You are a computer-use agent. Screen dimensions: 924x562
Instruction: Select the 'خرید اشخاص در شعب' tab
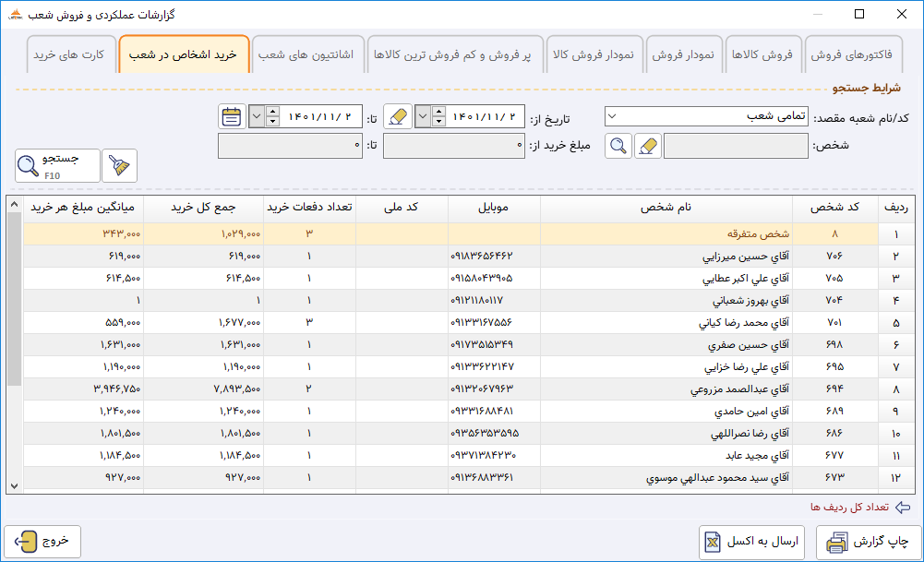click(x=184, y=54)
